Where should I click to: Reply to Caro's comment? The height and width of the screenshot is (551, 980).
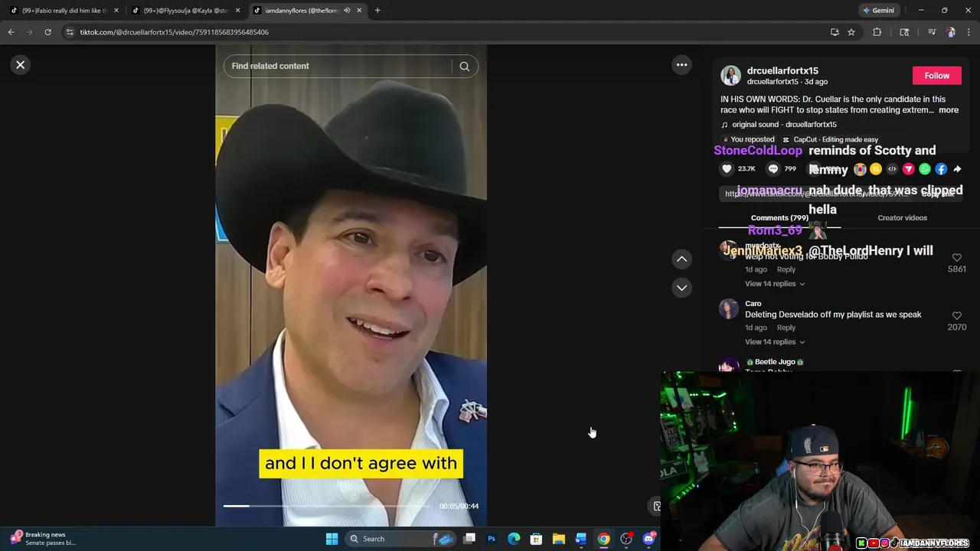(x=786, y=328)
